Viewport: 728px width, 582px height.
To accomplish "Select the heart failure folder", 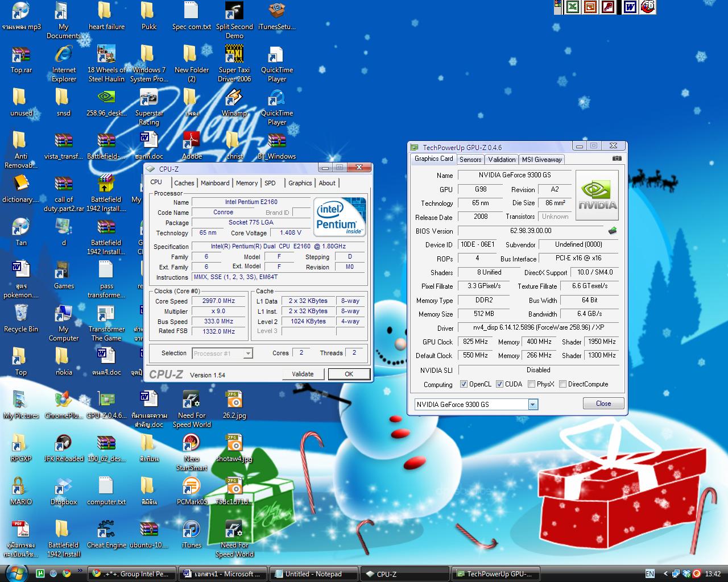I will pyautogui.click(x=106, y=16).
